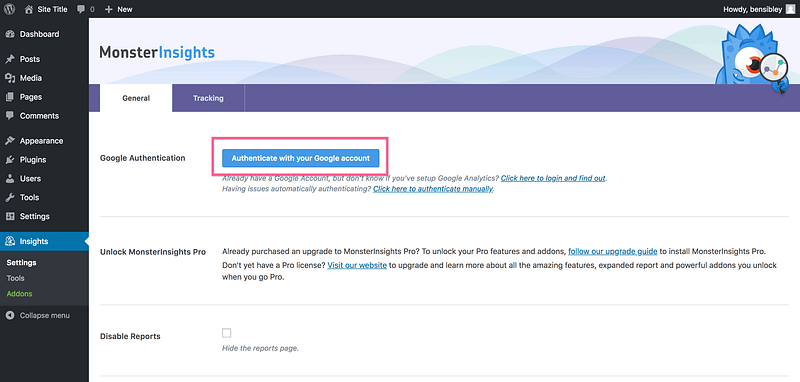
Task: Open Insights Addons submenu item
Action: pos(19,294)
